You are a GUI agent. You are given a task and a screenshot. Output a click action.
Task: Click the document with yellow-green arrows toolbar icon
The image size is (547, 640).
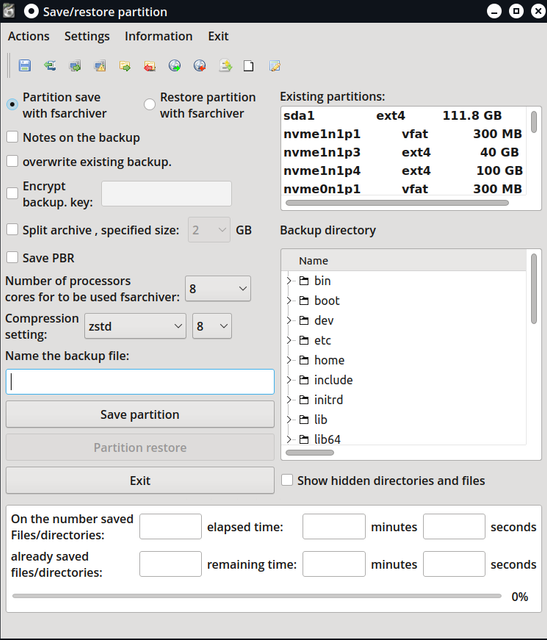225,66
